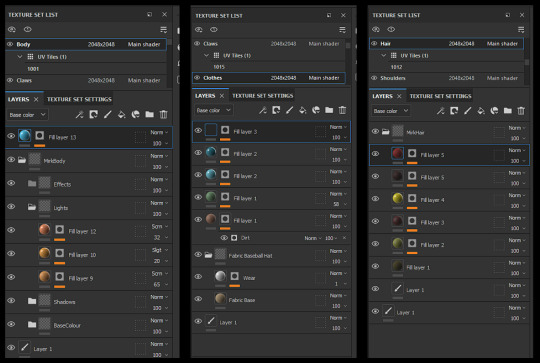Open blend mode dropdown for Fill layer 10
The width and height of the screenshot is (540, 363).
160,250
